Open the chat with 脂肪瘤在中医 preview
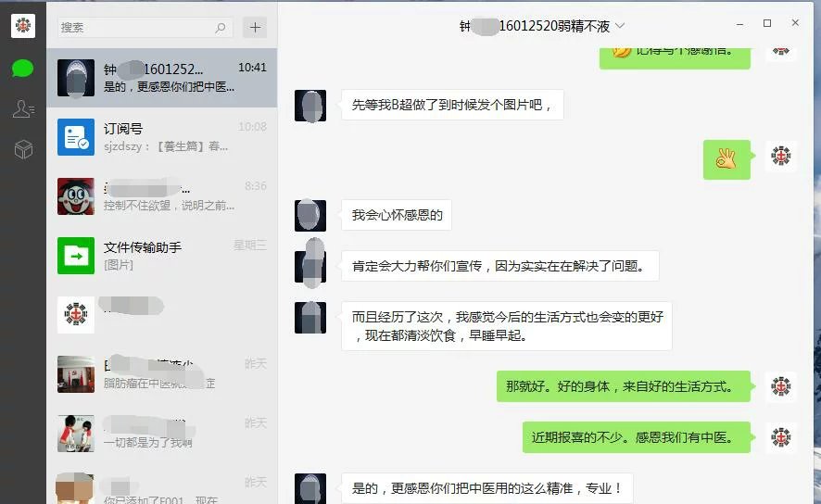Image resolution: width=821 pixels, height=504 pixels. [162, 373]
